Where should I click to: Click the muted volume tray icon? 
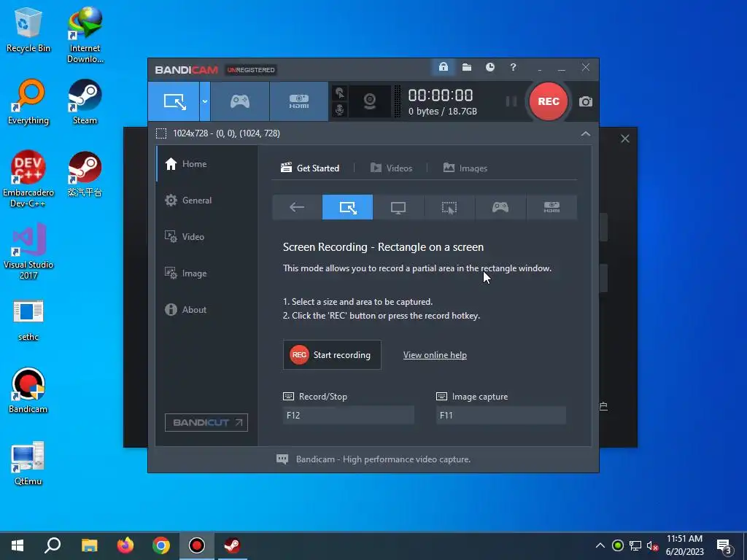(653, 545)
